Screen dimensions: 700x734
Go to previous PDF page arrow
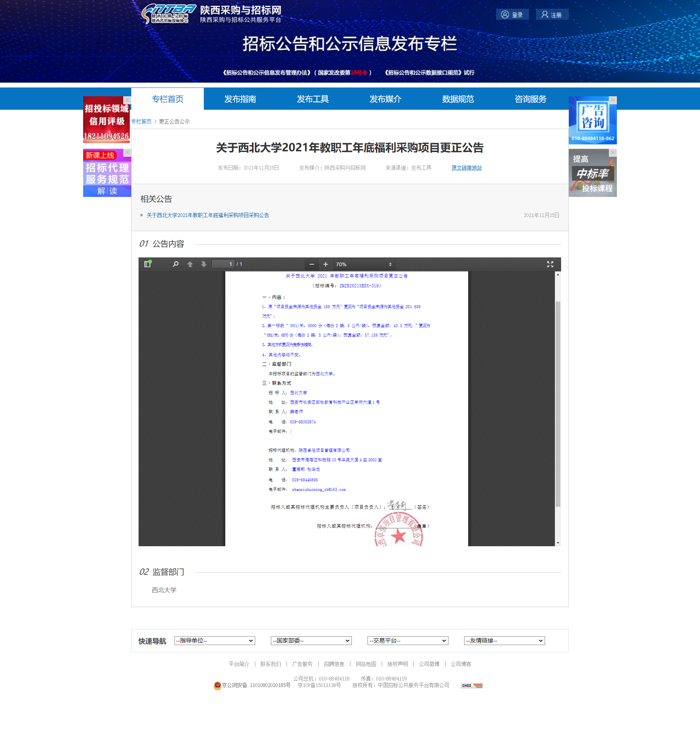190,264
